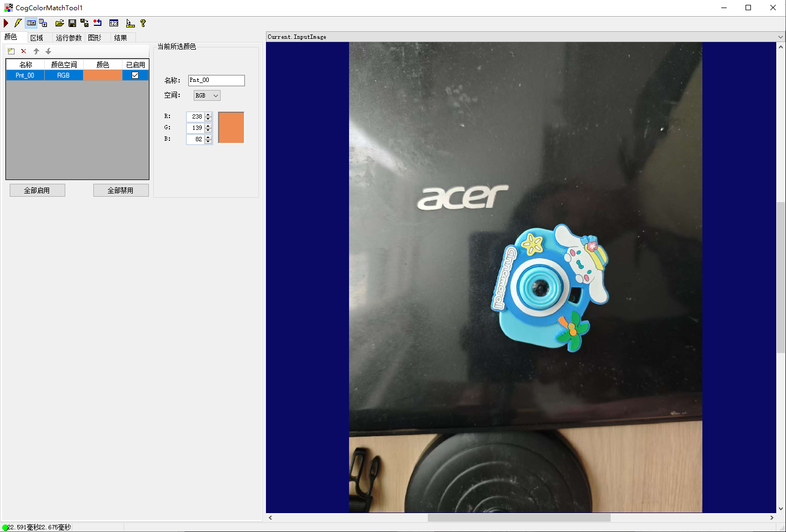Image resolution: width=786 pixels, height=532 pixels.
Task: Decrease the G value with down spinner
Action: (x=208, y=130)
